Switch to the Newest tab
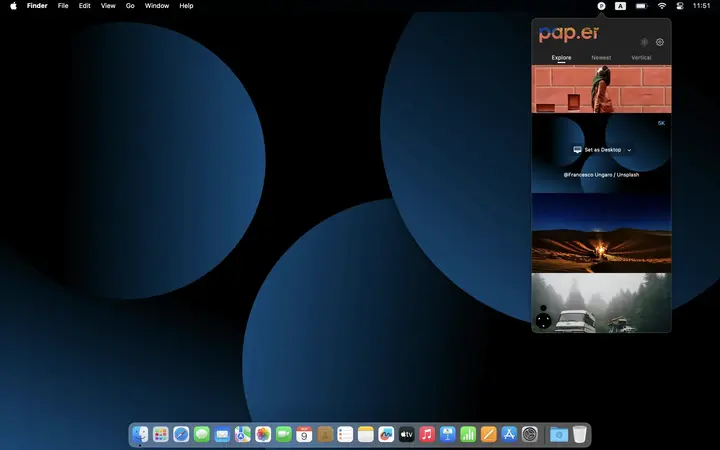The image size is (720, 450). tap(601, 58)
